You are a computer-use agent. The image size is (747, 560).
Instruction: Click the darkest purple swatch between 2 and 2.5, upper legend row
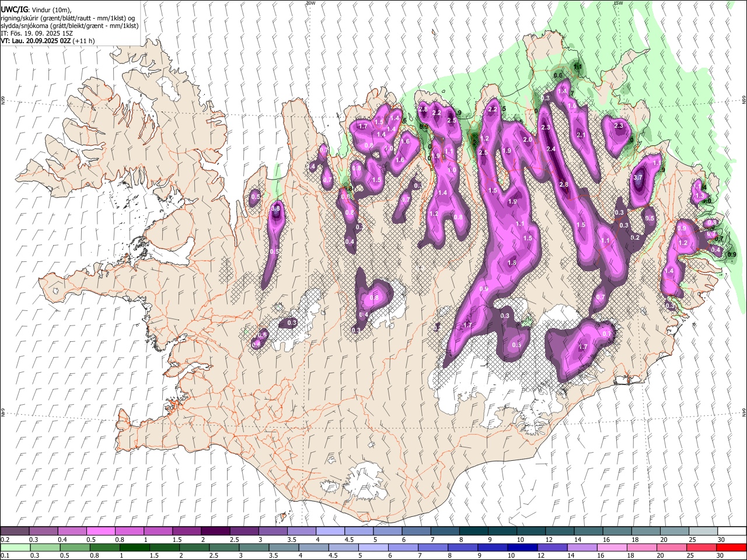pyautogui.click(x=215, y=531)
